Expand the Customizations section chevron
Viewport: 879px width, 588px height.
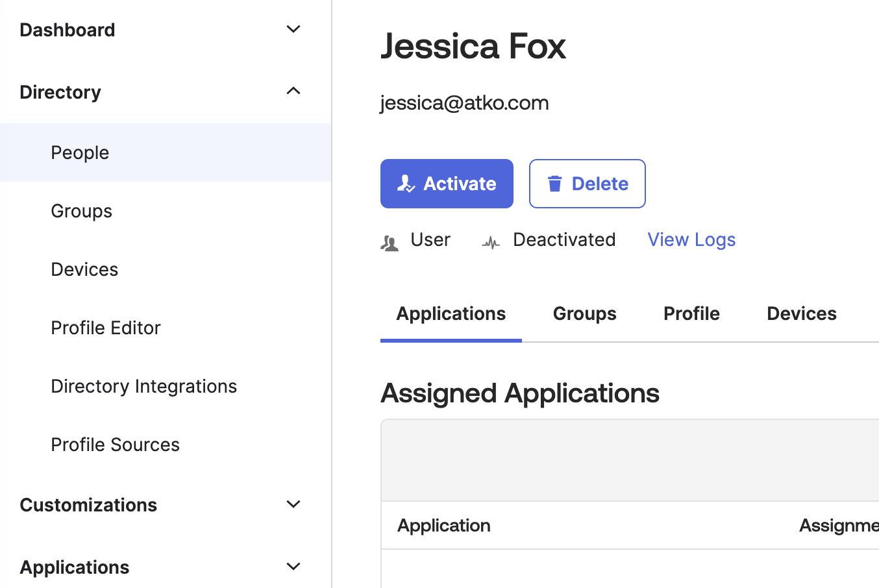tap(293, 504)
